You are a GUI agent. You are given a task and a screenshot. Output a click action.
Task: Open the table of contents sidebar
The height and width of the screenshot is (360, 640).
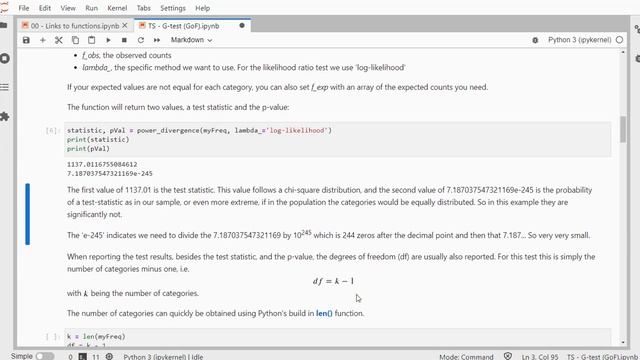[4, 87]
